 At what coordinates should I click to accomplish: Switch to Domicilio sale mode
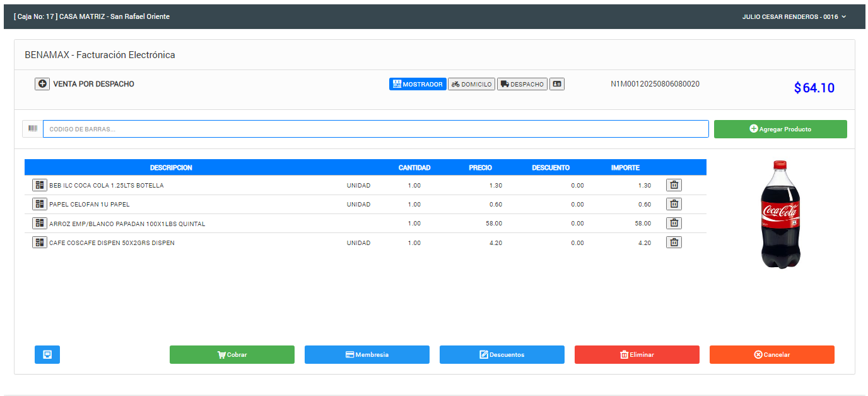coord(471,84)
